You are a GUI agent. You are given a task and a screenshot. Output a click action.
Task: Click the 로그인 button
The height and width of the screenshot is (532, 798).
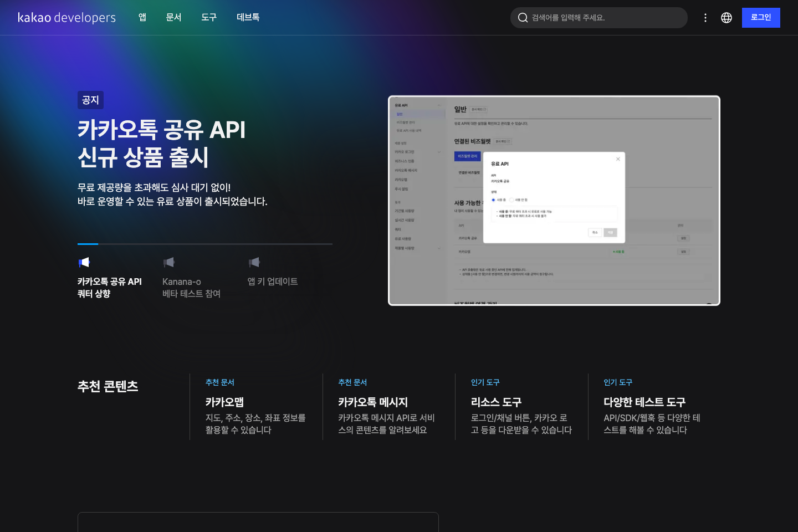(x=761, y=17)
